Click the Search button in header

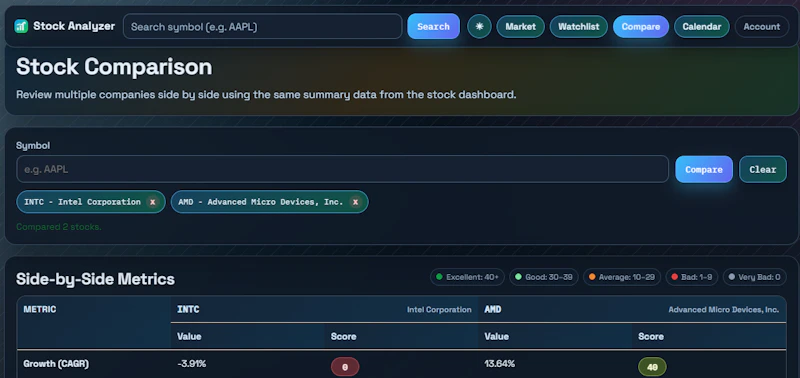click(433, 27)
